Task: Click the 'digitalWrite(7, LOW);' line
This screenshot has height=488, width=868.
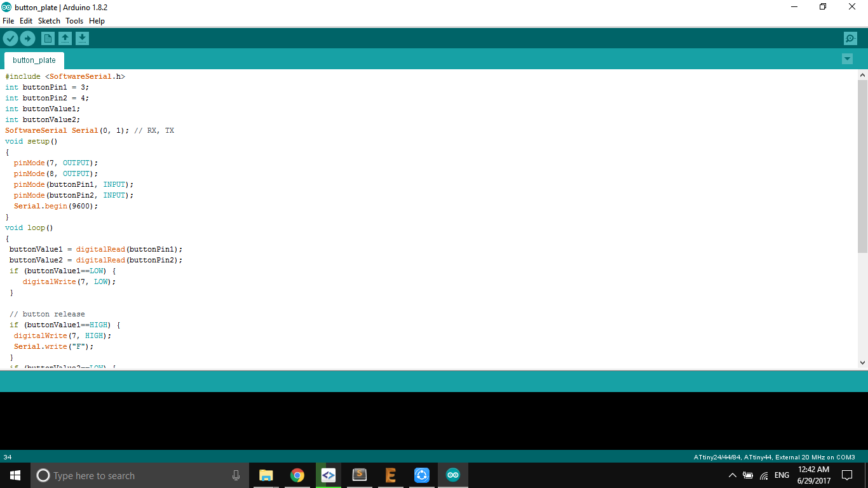Action: 69,281
